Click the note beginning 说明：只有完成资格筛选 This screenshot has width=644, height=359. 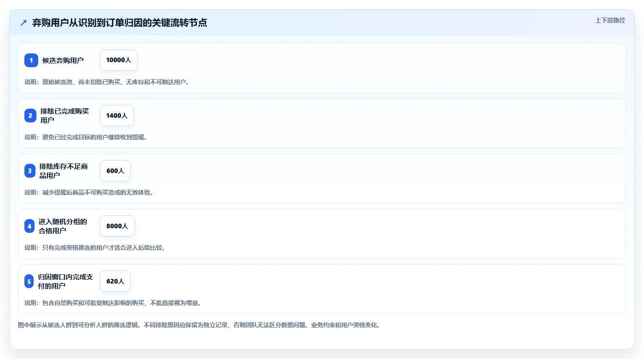95,248
